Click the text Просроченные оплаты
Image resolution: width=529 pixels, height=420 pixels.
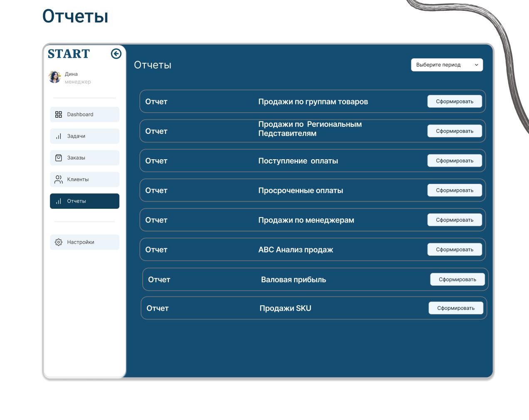[x=301, y=190]
